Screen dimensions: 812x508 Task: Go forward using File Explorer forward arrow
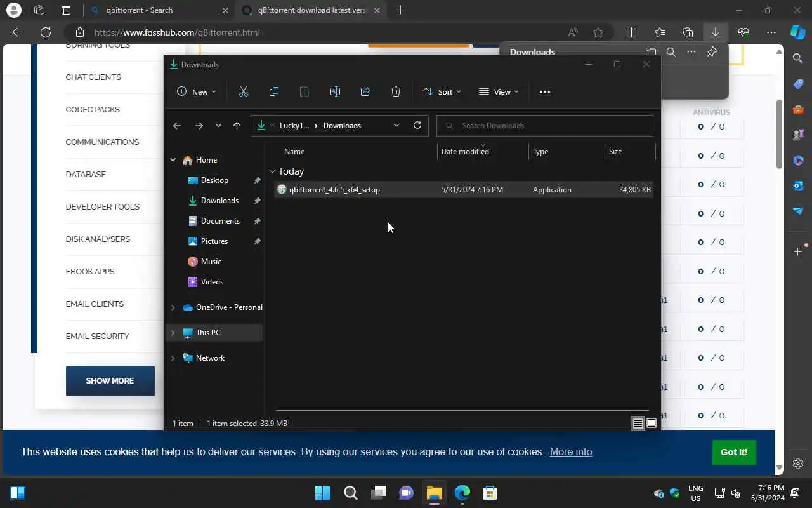coord(199,126)
